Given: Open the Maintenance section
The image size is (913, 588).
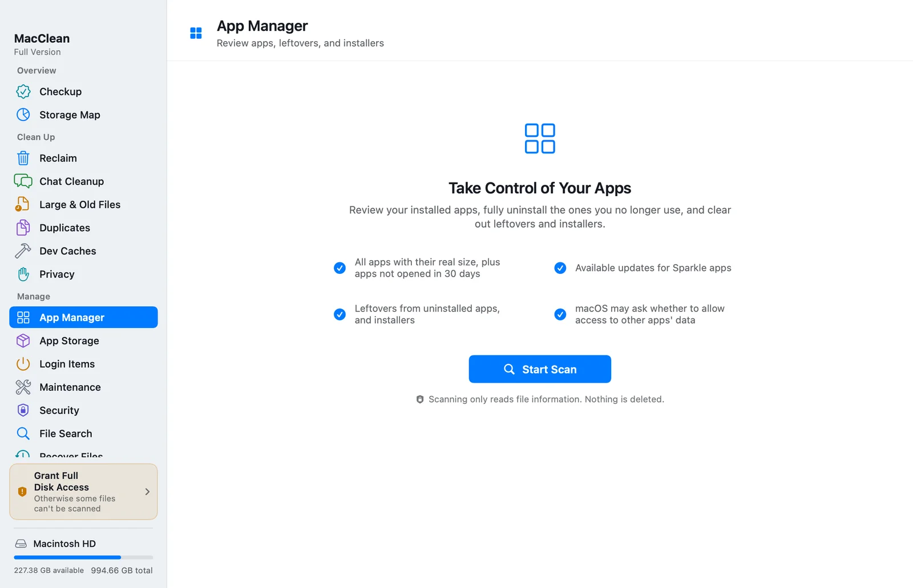Looking at the screenshot, I should 83,387.
